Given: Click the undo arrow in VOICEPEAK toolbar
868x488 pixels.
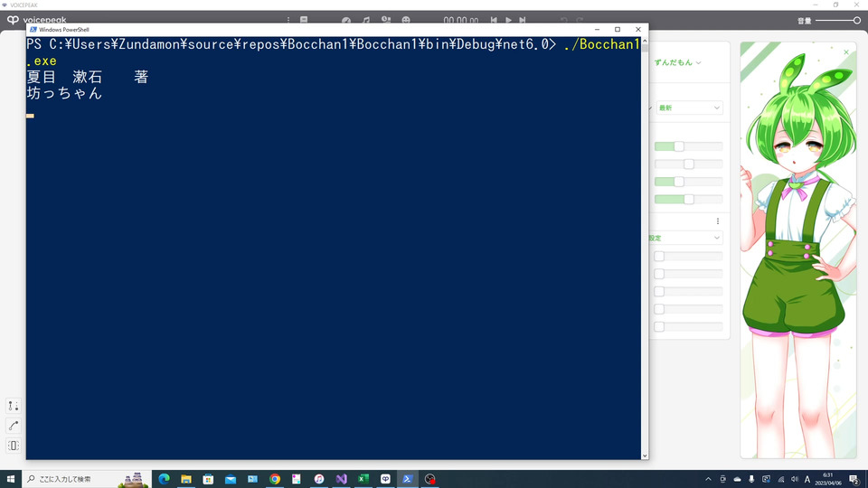Looking at the screenshot, I should click(563, 21).
